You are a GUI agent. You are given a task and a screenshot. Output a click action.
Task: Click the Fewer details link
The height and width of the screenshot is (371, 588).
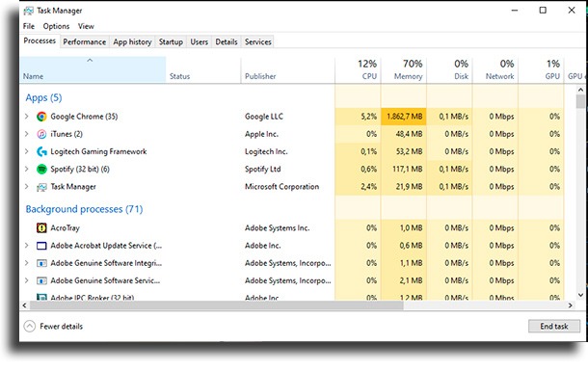[x=61, y=327]
